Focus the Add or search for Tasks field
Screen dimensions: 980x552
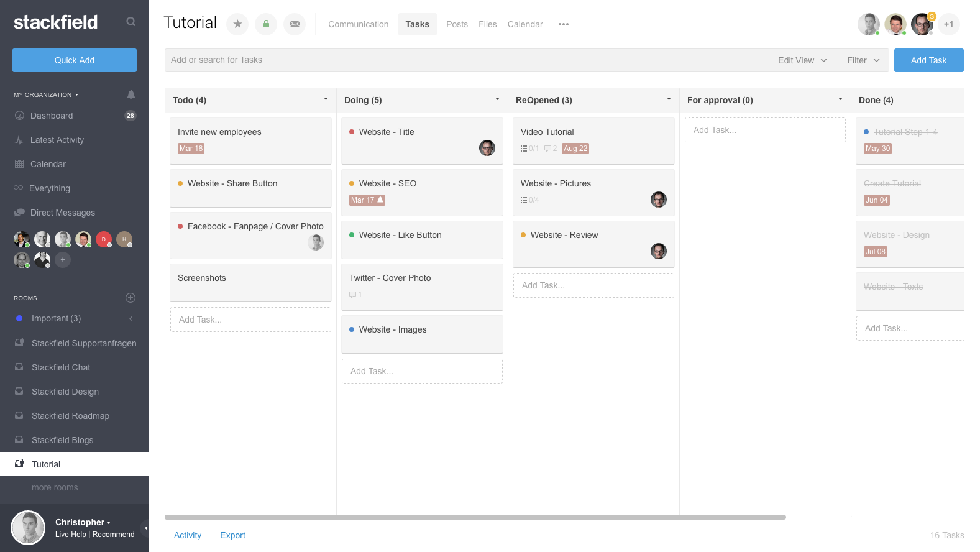[x=466, y=60]
